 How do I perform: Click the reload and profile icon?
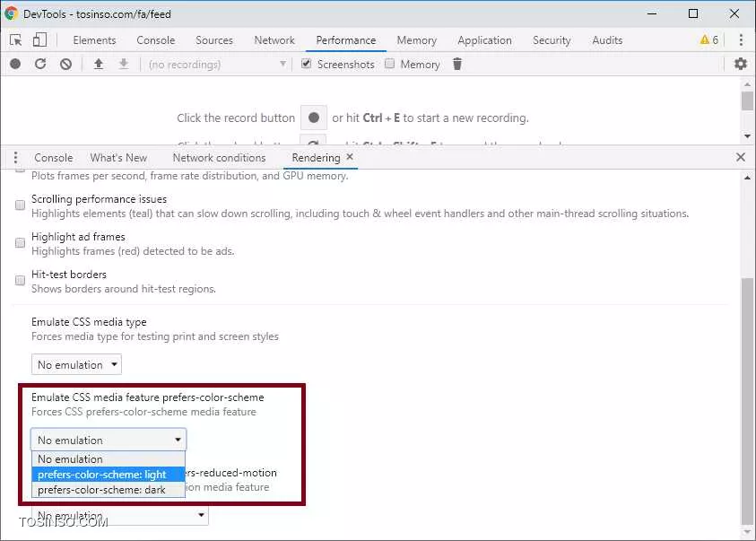40,64
